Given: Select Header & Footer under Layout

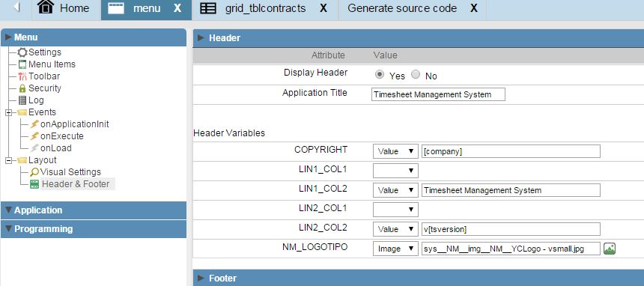Looking at the screenshot, I should [76, 184].
